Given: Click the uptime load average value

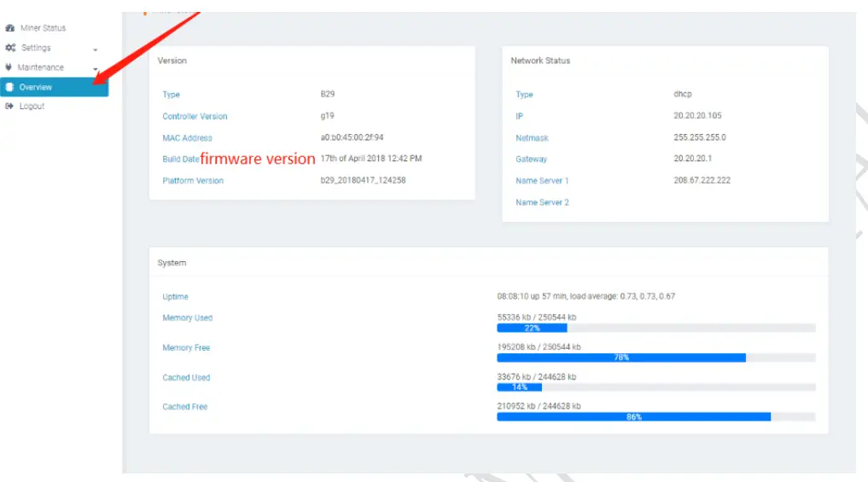Looking at the screenshot, I should click(x=586, y=296).
